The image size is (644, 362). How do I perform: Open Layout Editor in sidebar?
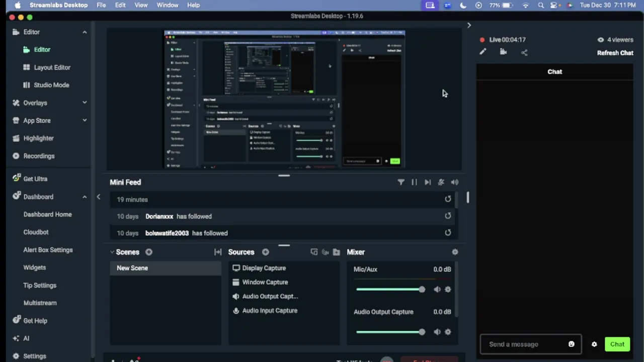52,67
